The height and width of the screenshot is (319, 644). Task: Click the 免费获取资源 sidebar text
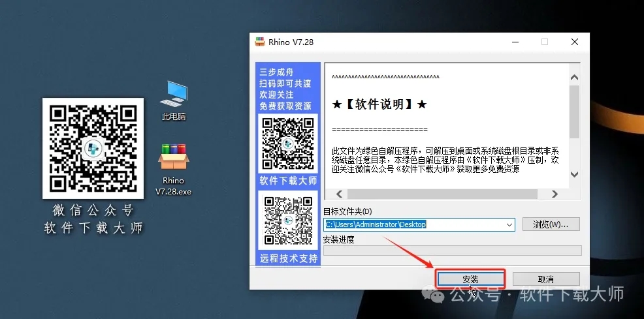pyautogui.click(x=285, y=106)
